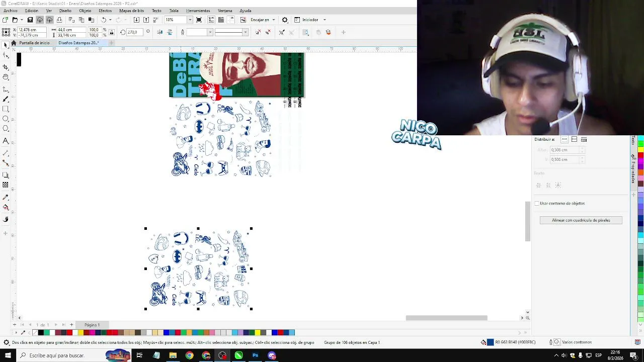Open the zoom level 18% dropdown
The width and height of the screenshot is (644, 362).
[190, 20]
